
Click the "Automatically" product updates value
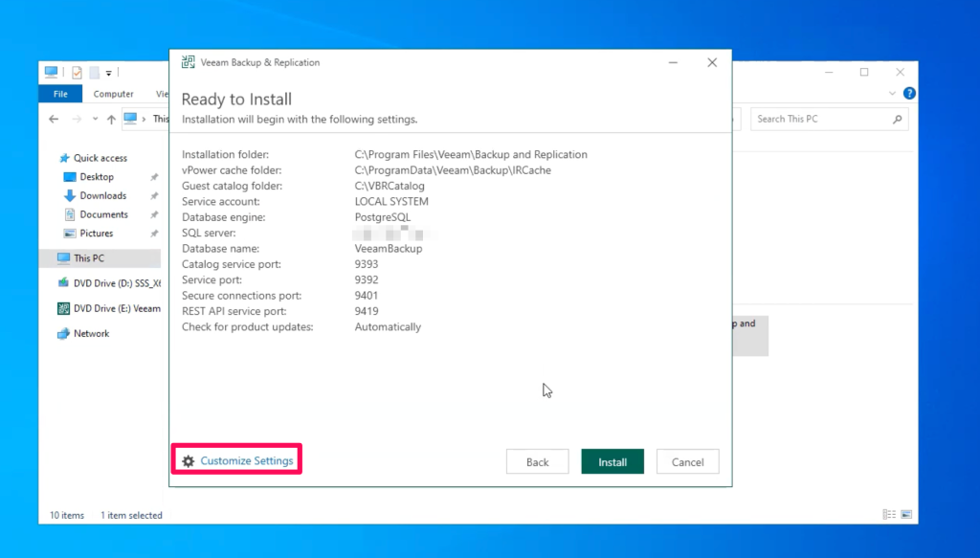coord(389,326)
